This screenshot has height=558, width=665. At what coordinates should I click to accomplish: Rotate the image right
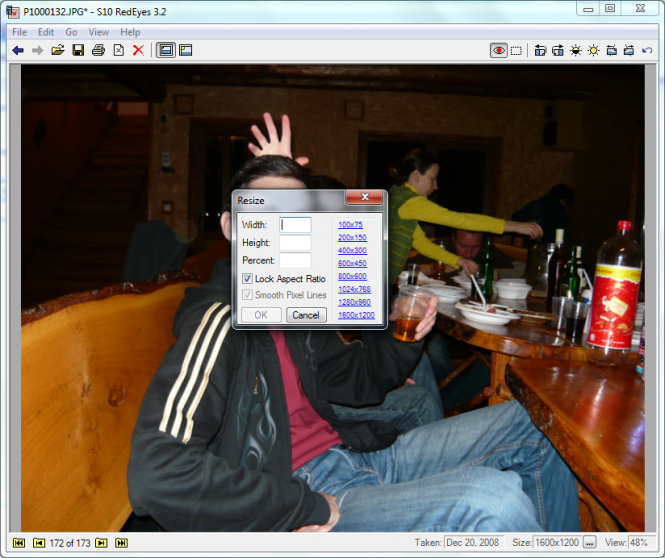click(558, 50)
